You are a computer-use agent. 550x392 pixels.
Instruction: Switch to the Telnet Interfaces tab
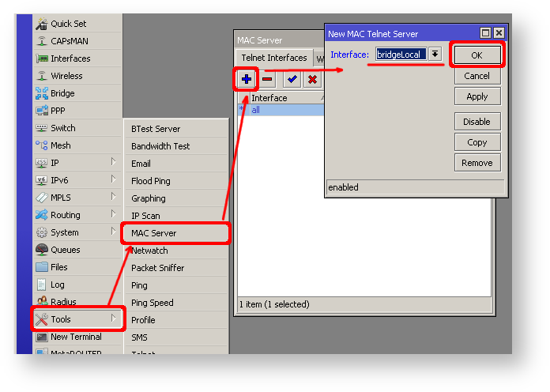tap(273, 58)
